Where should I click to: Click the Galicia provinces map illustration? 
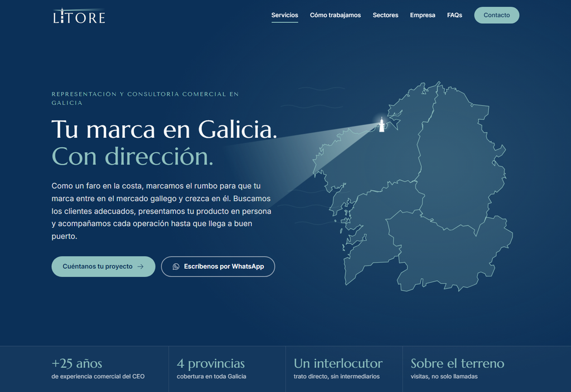pos(413,187)
